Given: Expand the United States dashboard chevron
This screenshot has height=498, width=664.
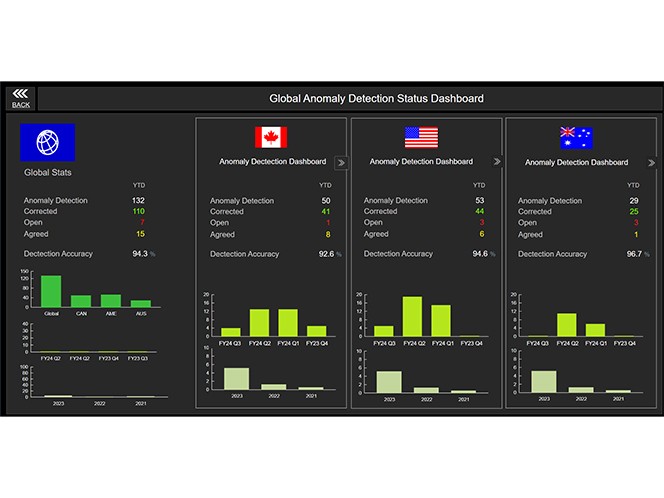Looking at the screenshot, I should click(x=495, y=161).
